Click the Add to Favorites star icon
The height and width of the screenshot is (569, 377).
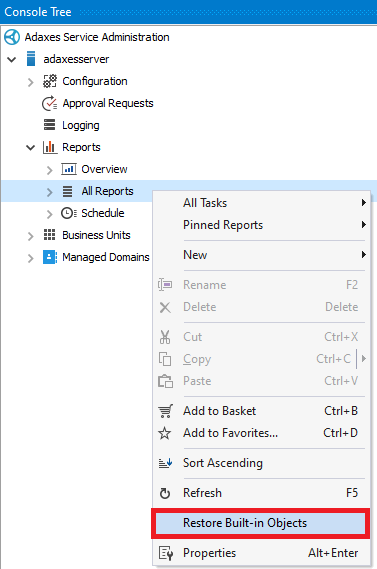coord(165,433)
